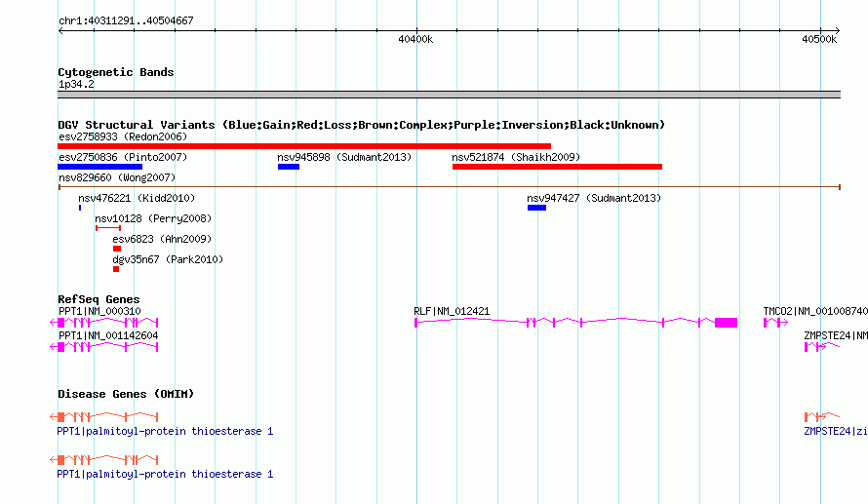Click the DGV Structural Variants track title
This screenshot has height=504, width=868.
(x=362, y=125)
